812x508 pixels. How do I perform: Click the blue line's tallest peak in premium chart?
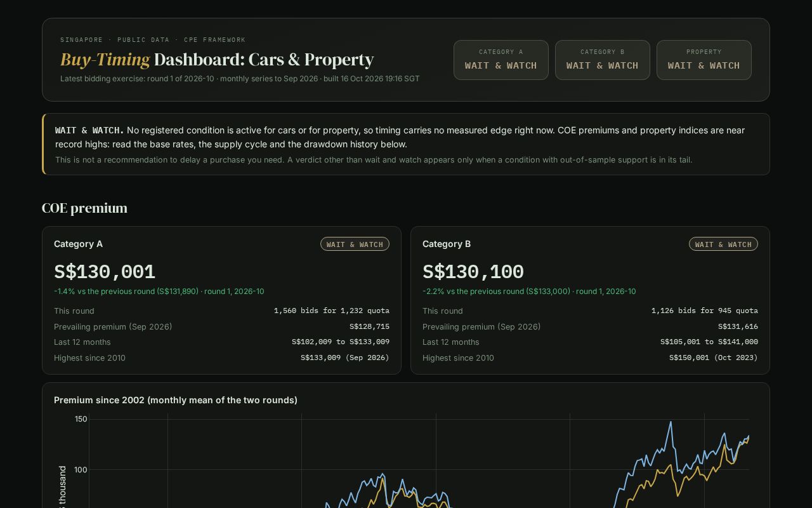[671, 422]
